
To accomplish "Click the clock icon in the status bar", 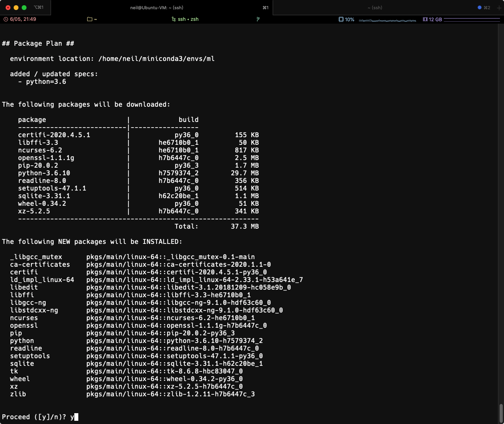I will click(x=6, y=19).
